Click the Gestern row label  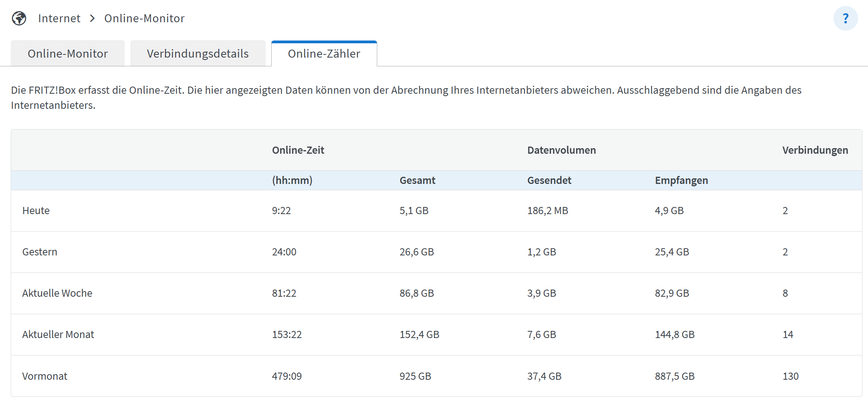click(39, 252)
